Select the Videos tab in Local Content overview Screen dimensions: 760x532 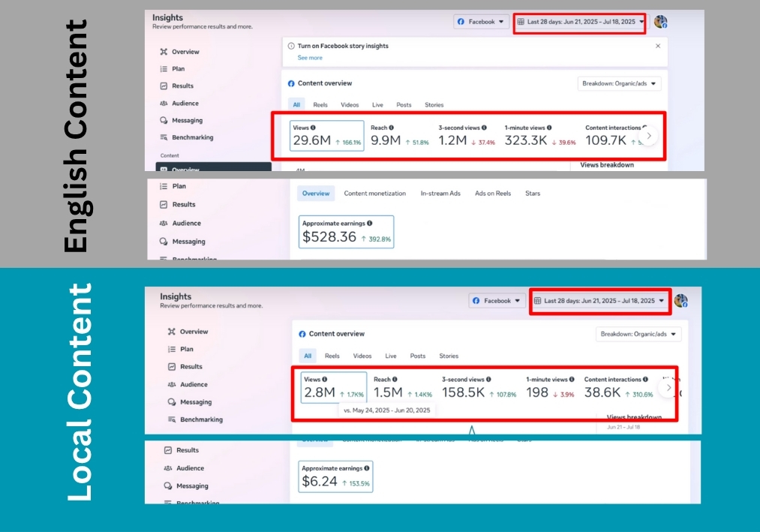pos(362,356)
